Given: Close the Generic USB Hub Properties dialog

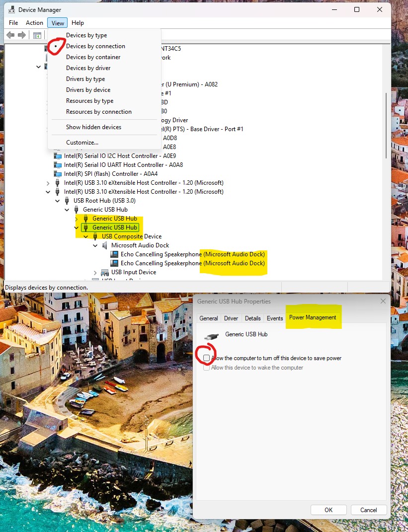Looking at the screenshot, I should click(x=383, y=302).
